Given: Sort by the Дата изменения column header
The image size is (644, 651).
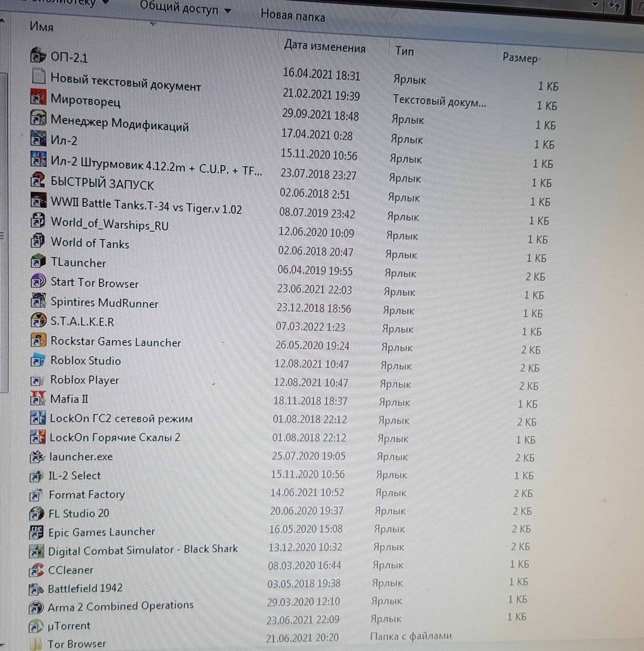Looking at the screenshot, I should click(x=324, y=46).
